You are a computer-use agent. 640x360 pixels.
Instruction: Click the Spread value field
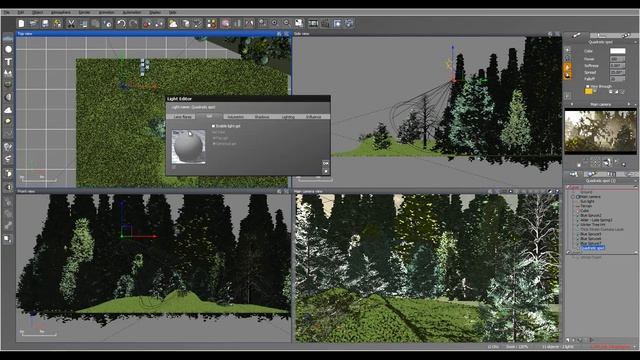(618, 72)
